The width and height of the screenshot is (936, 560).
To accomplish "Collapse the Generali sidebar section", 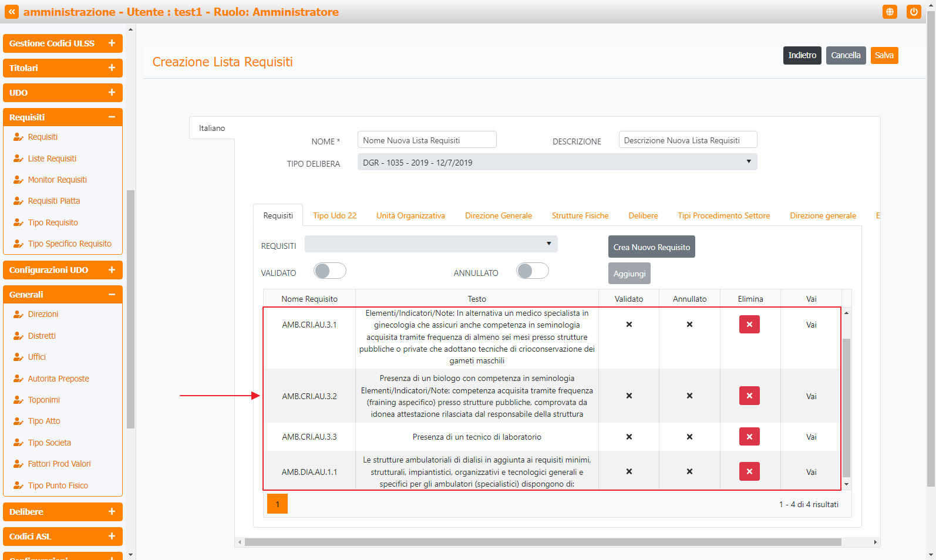I will 63,295.
